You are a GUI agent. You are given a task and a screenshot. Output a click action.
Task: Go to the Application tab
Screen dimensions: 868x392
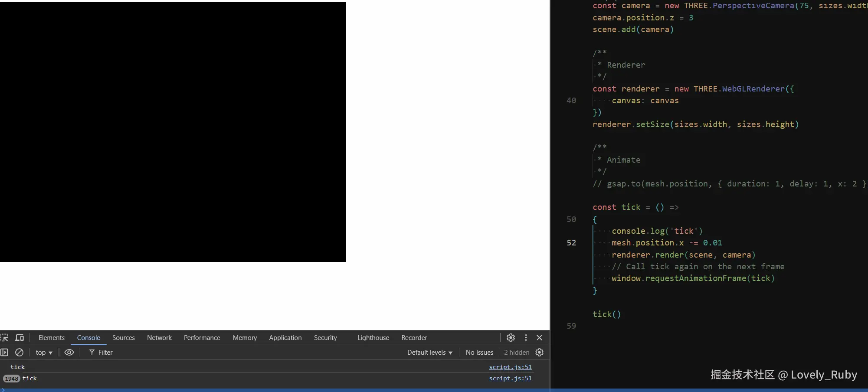285,338
